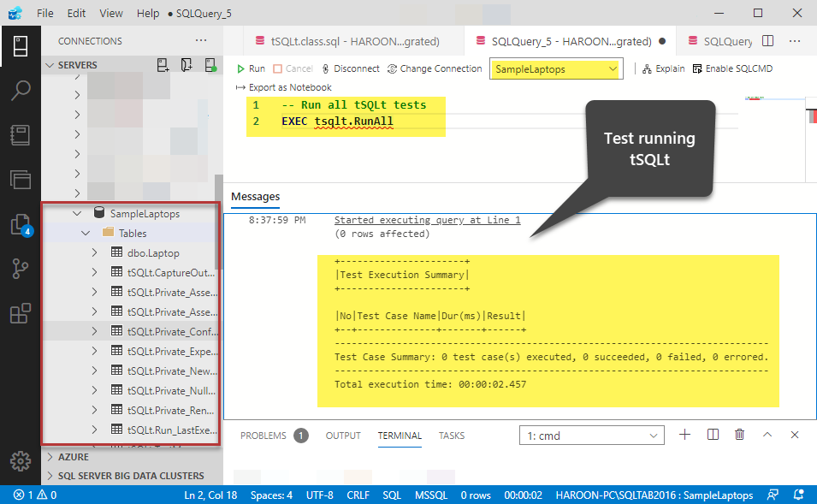Enable SQLCMD mode
The width and height of the screenshot is (817, 504).
tap(732, 68)
